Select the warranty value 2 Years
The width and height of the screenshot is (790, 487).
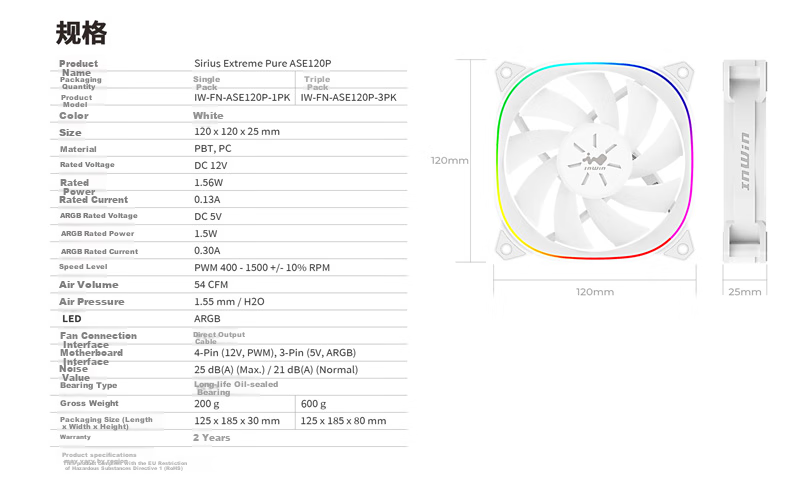click(x=212, y=438)
